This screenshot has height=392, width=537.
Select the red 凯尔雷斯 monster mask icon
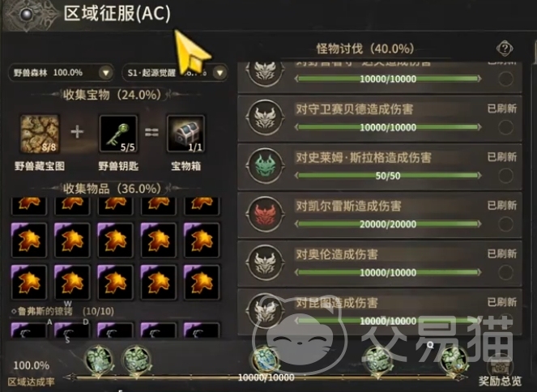(x=265, y=215)
